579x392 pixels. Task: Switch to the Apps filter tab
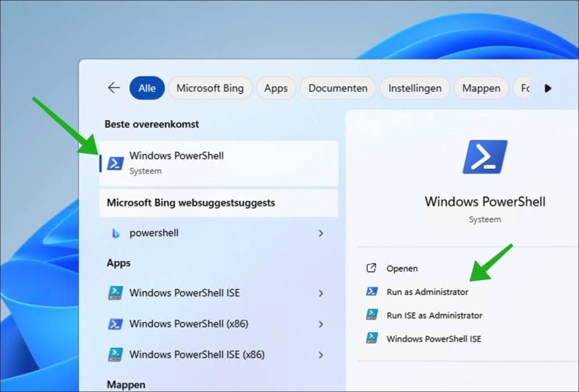[276, 88]
